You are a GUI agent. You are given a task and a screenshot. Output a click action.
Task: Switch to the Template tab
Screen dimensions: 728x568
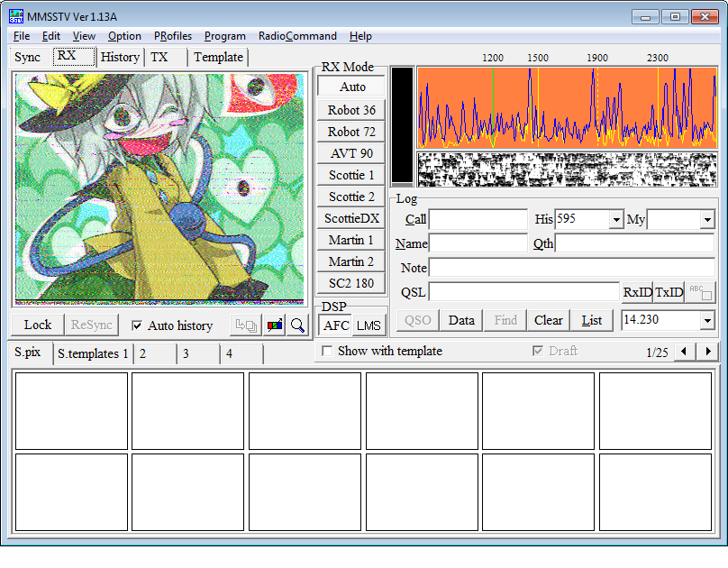[x=218, y=57]
